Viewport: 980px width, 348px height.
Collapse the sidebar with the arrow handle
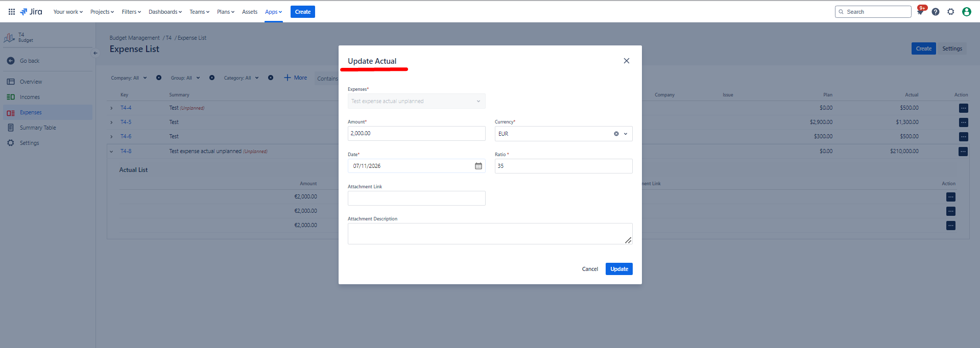[95, 53]
